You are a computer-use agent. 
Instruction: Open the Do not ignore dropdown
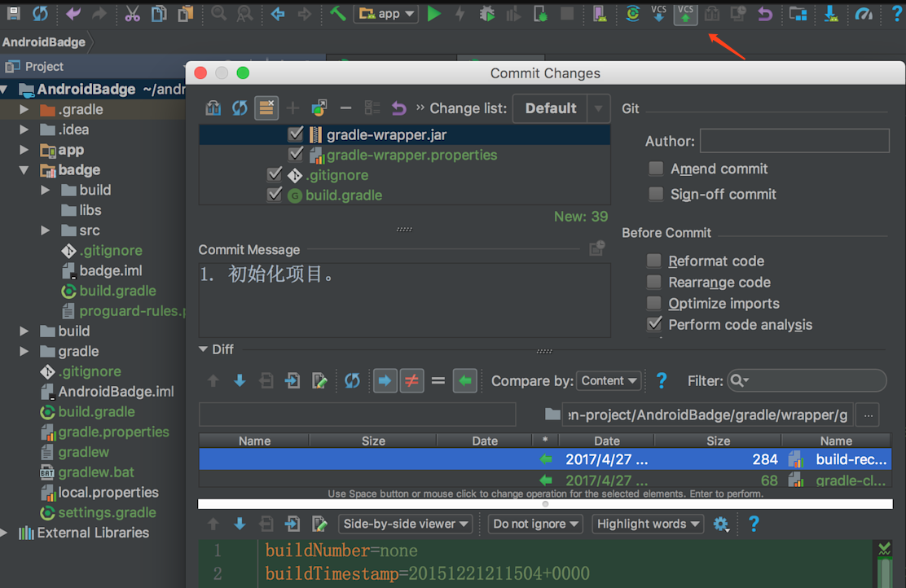535,524
